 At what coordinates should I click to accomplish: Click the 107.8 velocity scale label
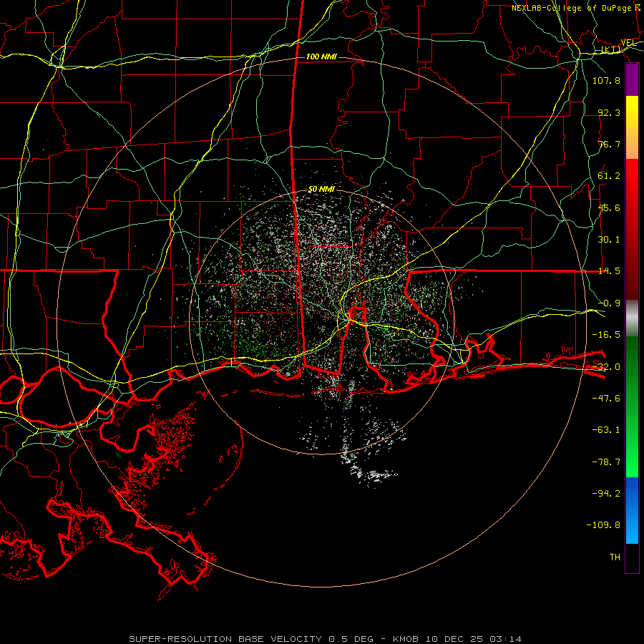(x=606, y=80)
